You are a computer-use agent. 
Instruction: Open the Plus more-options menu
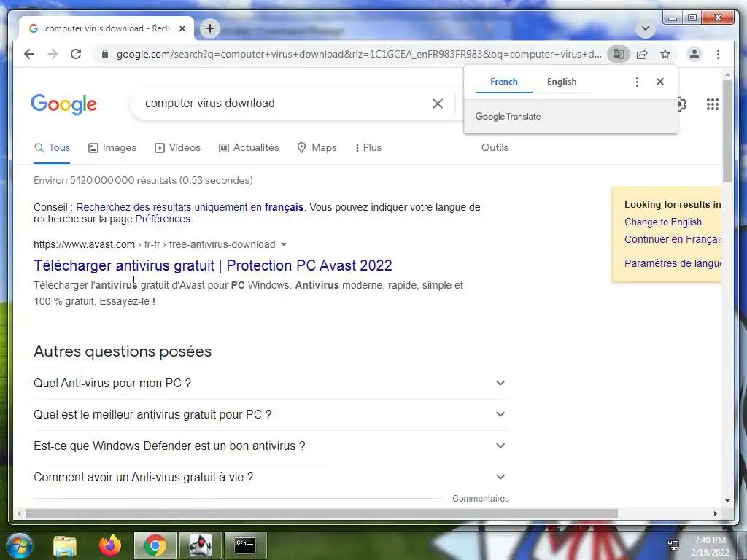point(368,147)
